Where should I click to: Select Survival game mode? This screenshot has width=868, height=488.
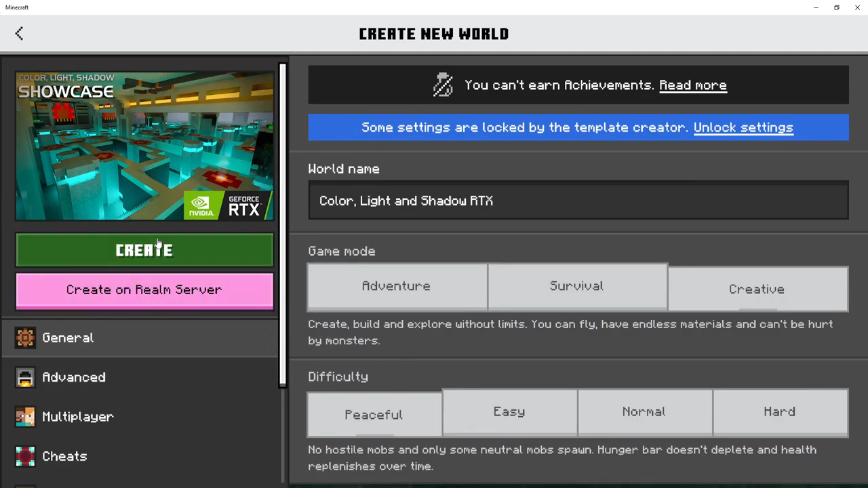(x=577, y=286)
